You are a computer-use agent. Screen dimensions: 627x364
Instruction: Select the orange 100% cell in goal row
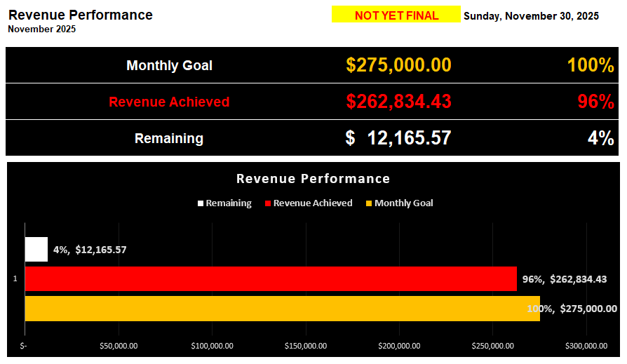tap(591, 65)
